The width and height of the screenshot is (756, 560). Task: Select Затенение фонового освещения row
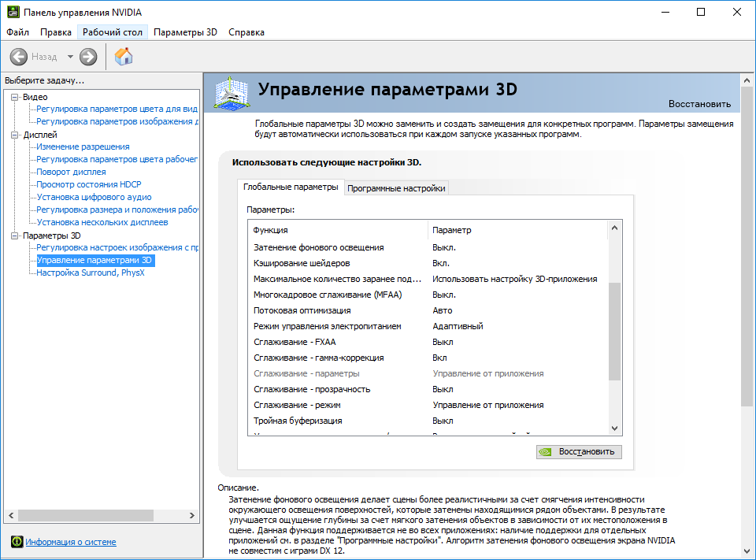point(428,247)
